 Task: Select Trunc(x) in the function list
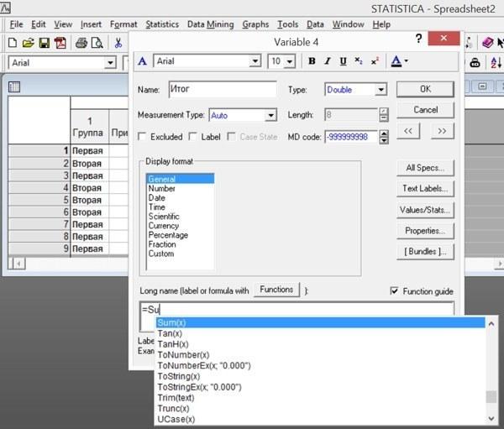click(321, 409)
